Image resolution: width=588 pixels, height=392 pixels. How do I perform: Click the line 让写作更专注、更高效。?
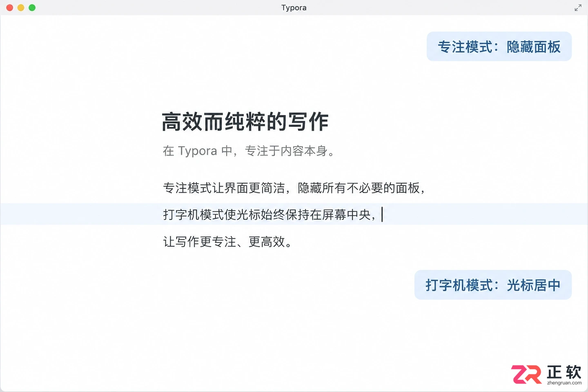point(227,242)
